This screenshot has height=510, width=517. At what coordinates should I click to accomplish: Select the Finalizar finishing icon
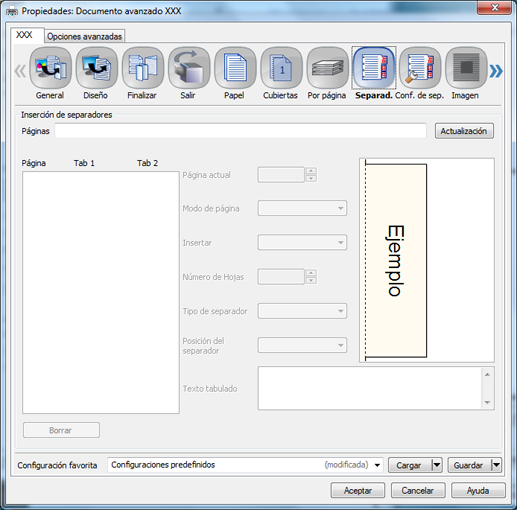(x=143, y=68)
